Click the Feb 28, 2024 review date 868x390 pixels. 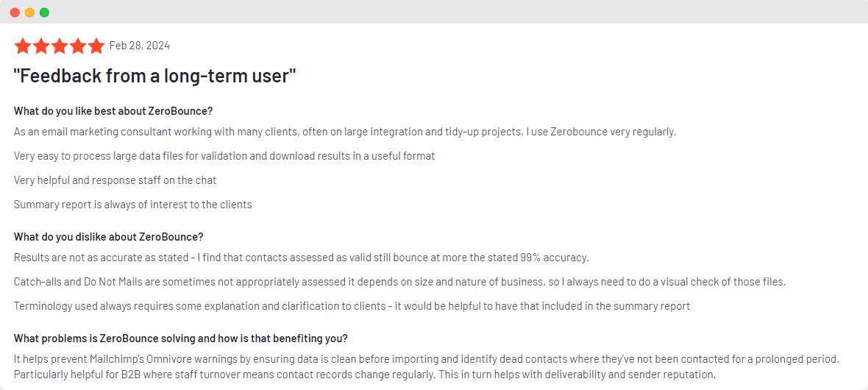pos(140,46)
